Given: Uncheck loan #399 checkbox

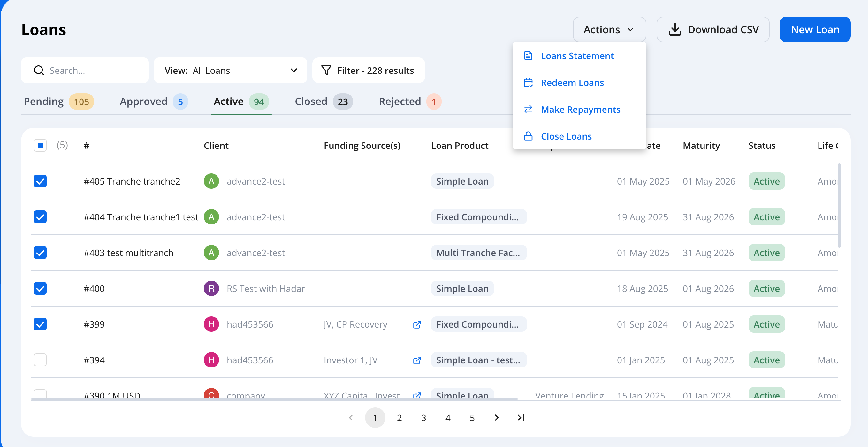Looking at the screenshot, I should 40,324.
